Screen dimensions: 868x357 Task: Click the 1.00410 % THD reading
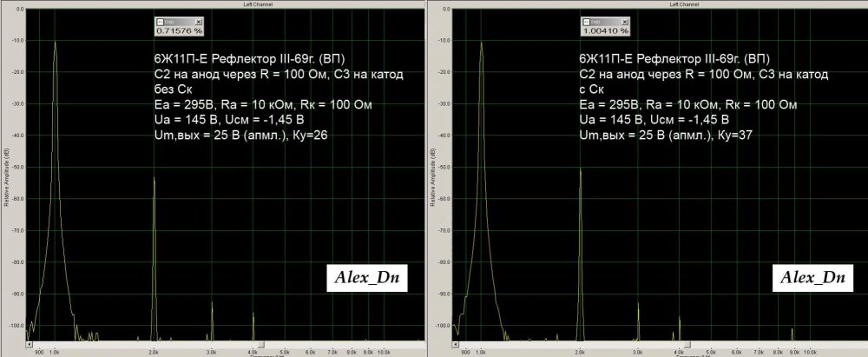pyautogui.click(x=603, y=30)
